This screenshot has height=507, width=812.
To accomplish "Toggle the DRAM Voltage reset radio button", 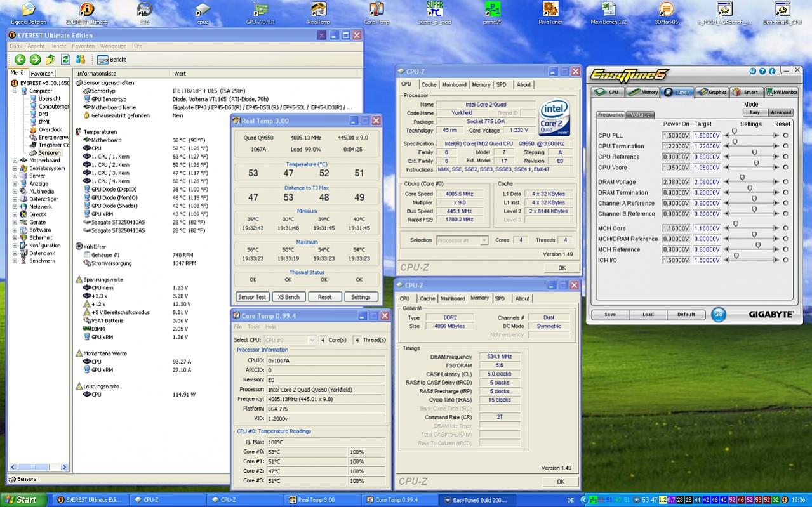I will click(785, 182).
